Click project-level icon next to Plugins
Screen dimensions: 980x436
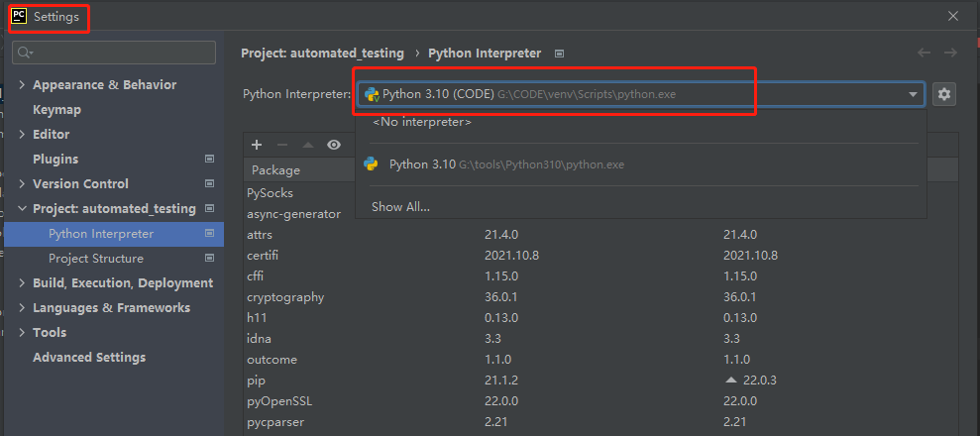click(209, 160)
